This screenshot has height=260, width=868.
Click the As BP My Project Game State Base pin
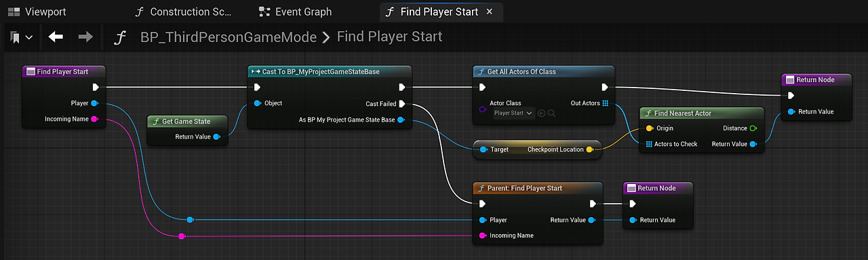pos(401,120)
